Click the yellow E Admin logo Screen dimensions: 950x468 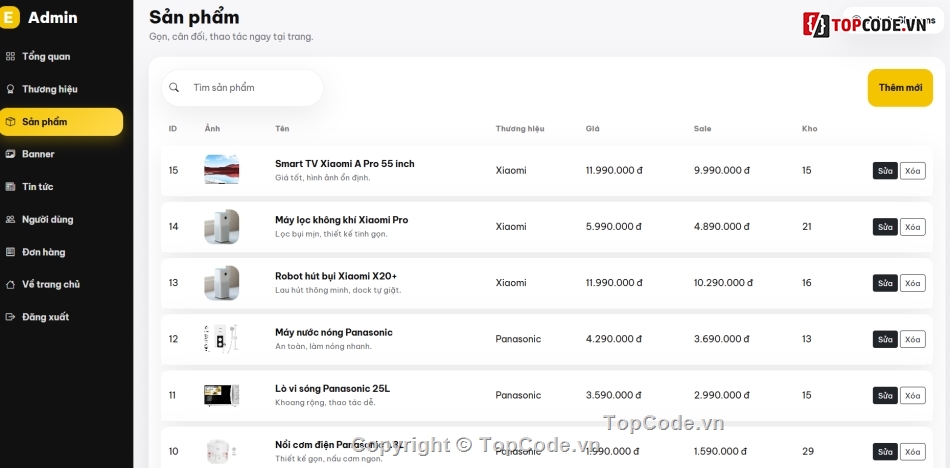pos(9,18)
